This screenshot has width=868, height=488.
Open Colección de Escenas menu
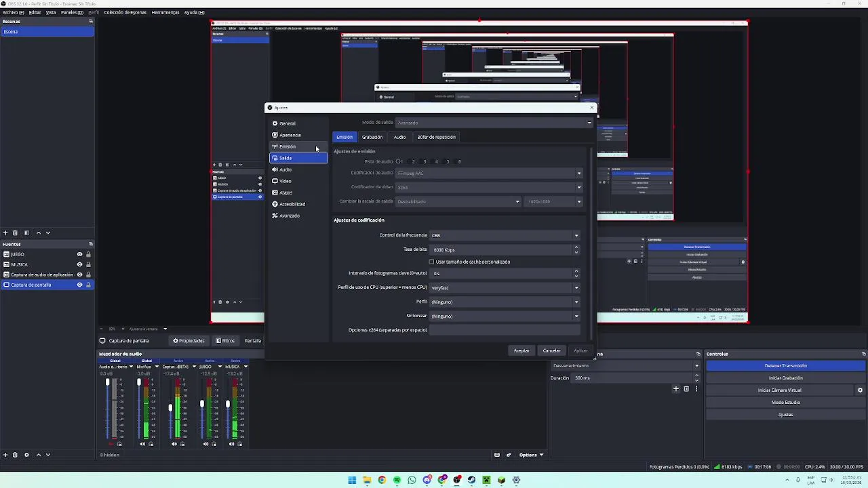tap(125, 12)
